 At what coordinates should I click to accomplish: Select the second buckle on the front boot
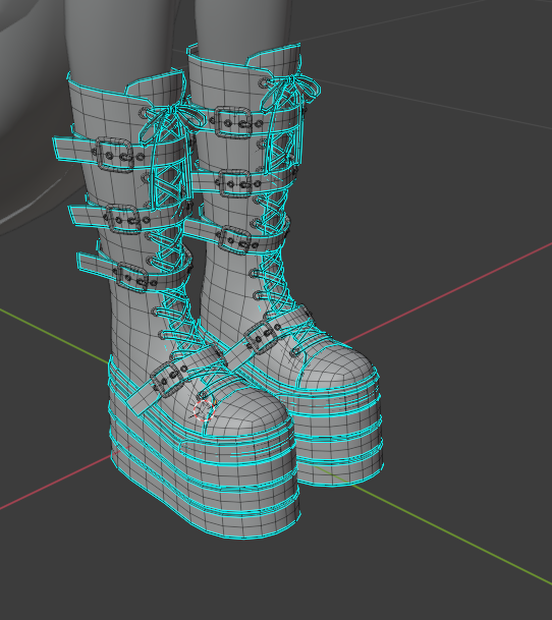123,219
